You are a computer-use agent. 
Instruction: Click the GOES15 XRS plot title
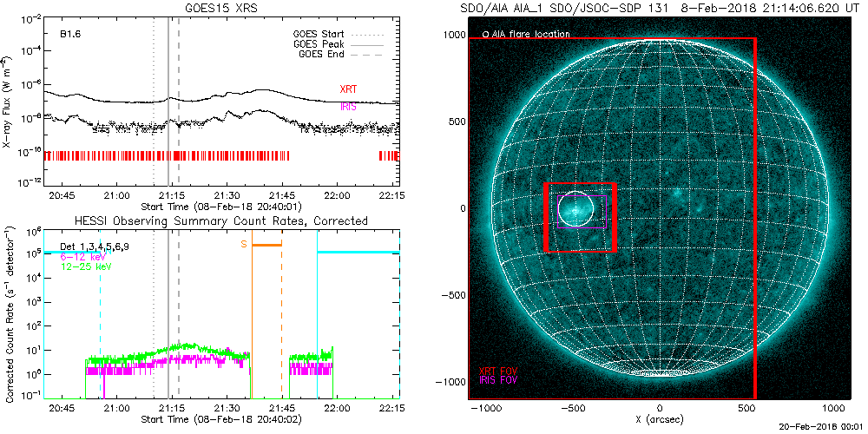pos(221,8)
